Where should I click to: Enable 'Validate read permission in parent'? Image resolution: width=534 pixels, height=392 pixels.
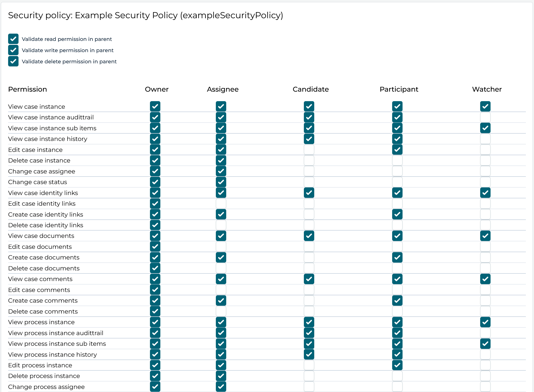point(13,39)
